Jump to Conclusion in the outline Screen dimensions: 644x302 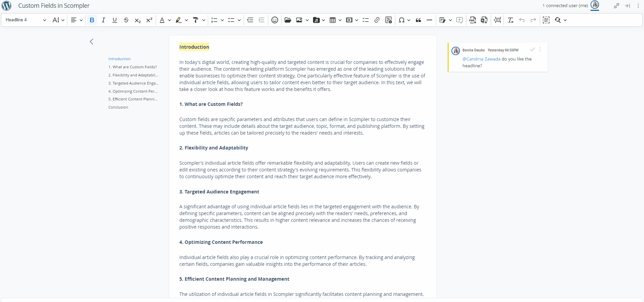coord(118,107)
